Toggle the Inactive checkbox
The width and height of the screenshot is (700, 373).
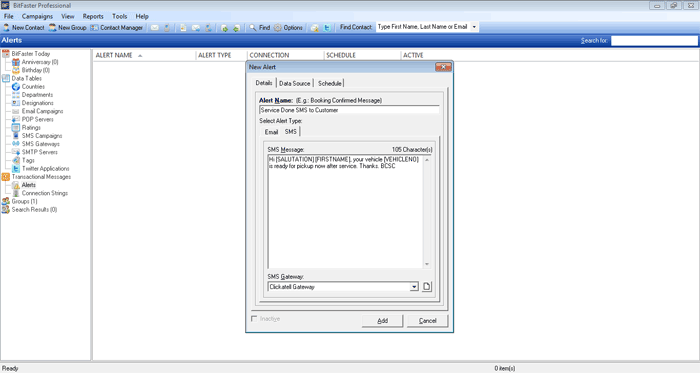point(254,319)
